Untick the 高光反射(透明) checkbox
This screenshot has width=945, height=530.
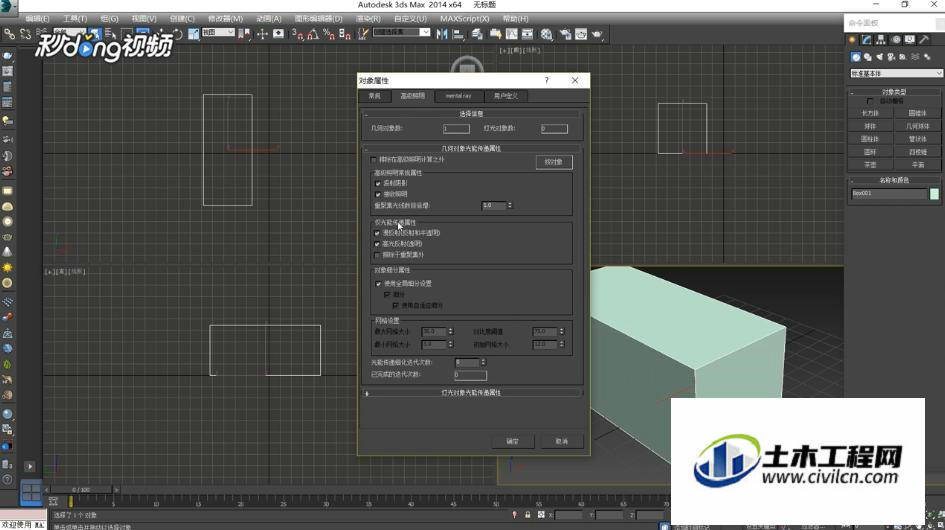(377, 244)
